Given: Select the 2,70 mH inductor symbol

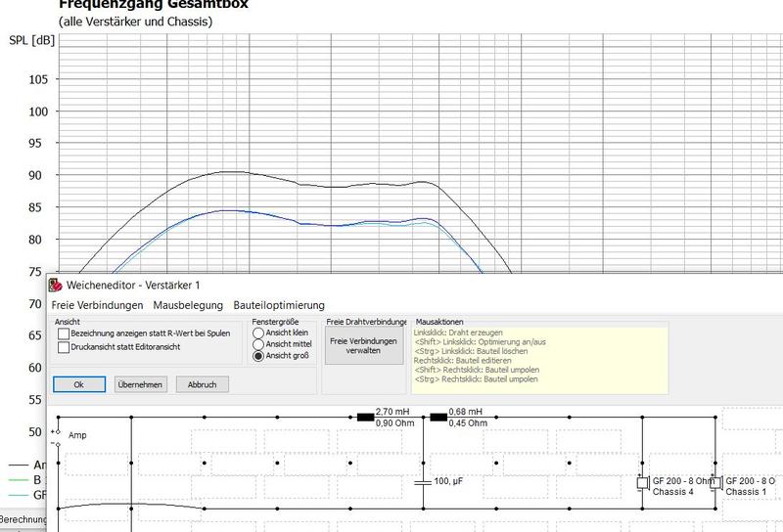Looking at the screenshot, I should click(366, 417).
